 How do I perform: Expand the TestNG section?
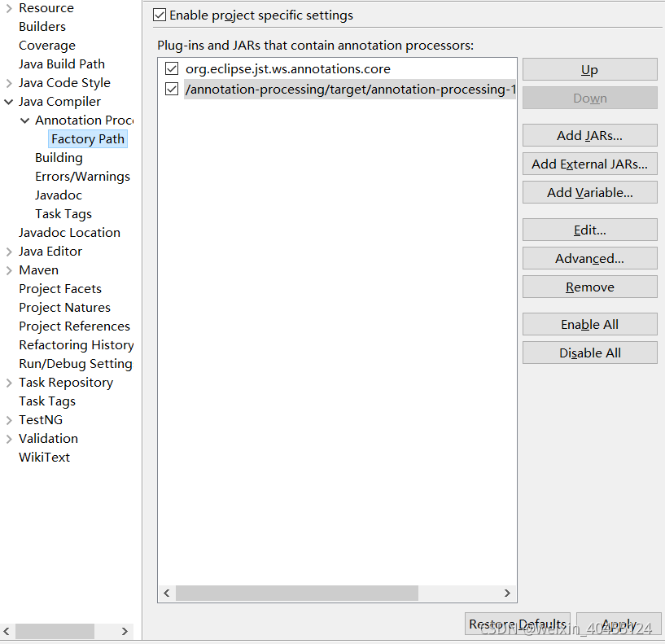[7, 419]
